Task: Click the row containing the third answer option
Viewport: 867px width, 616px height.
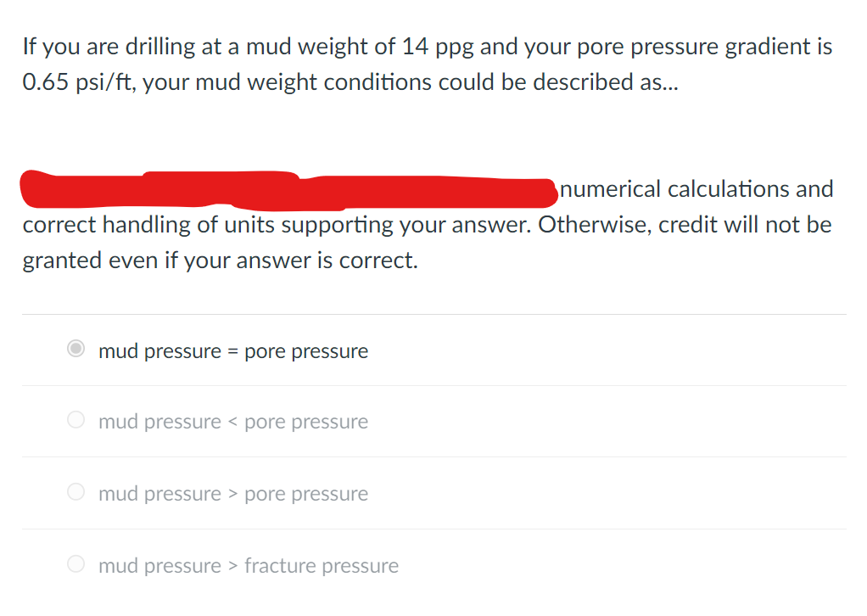Action: (433, 493)
